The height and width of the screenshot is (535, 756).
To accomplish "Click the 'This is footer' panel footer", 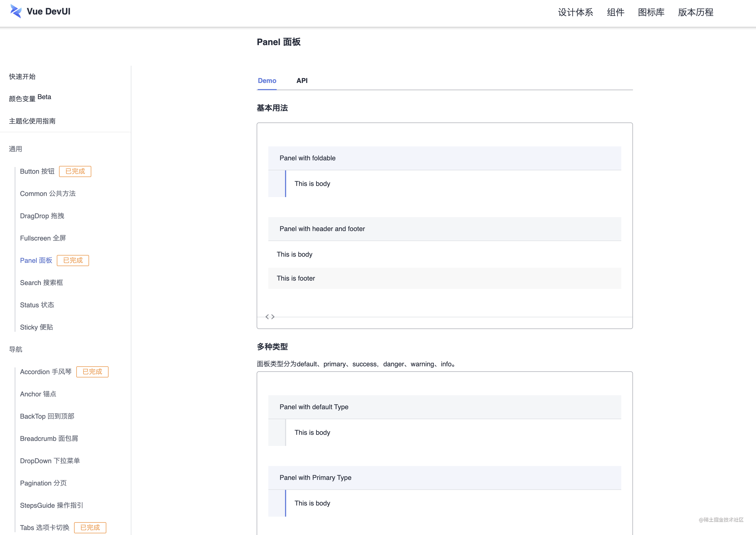I will pos(444,278).
